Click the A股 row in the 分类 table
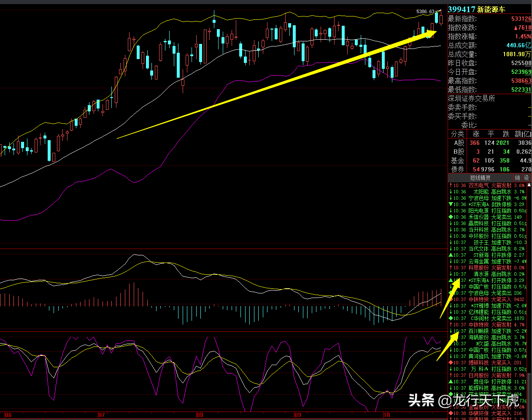This screenshot has height=420, width=532. click(x=490, y=143)
